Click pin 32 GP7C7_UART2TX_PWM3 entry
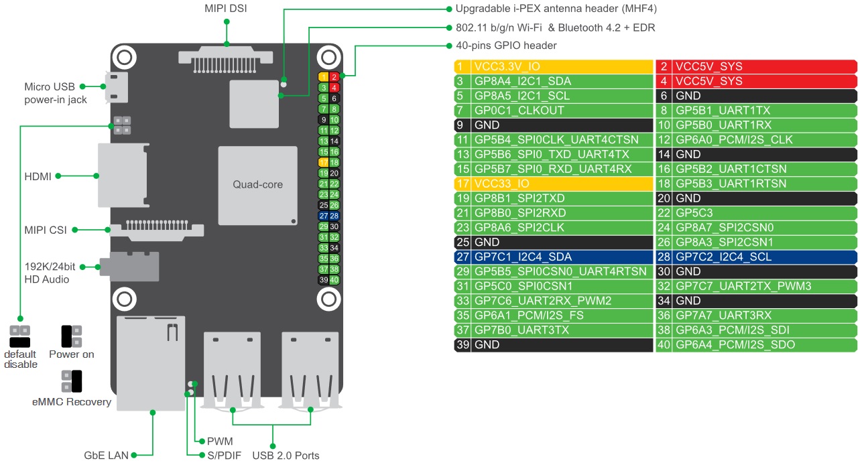The height and width of the screenshot is (473, 868). 757,287
